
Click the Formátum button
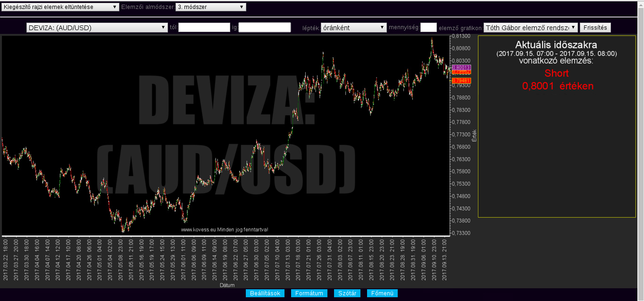tap(309, 293)
